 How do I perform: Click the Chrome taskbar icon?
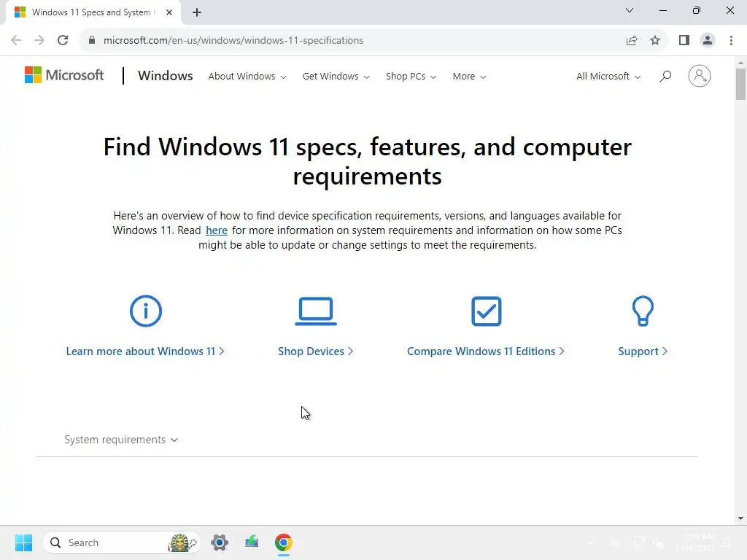[x=284, y=542]
